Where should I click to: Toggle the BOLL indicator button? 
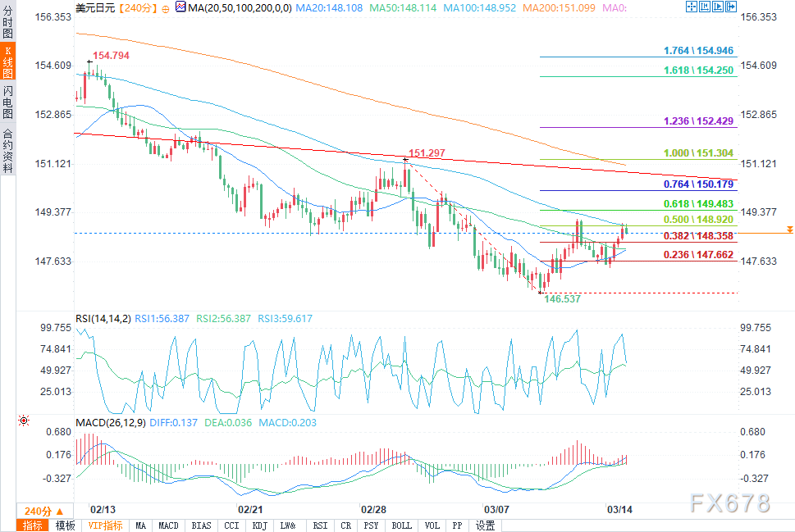pyautogui.click(x=401, y=525)
